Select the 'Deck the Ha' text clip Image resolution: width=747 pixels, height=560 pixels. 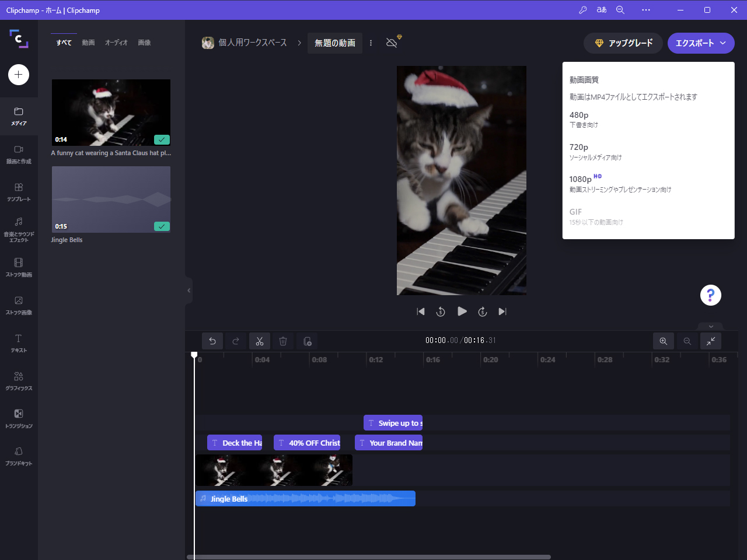(235, 443)
